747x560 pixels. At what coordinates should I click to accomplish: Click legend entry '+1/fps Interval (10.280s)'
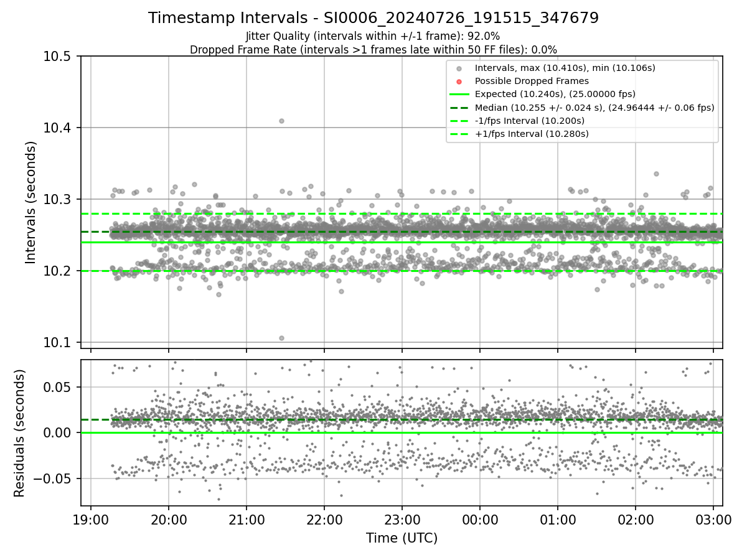[x=532, y=134]
